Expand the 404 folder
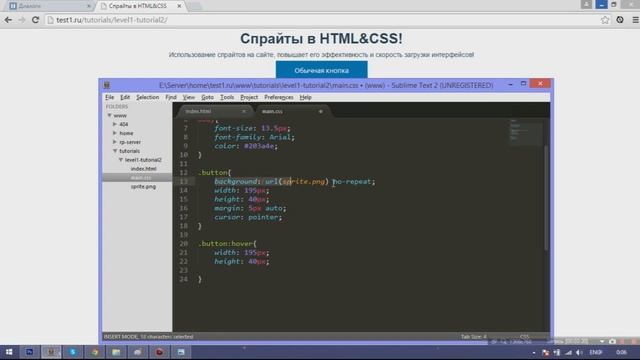This screenshot has width=640, height=360. pos(115,124)
